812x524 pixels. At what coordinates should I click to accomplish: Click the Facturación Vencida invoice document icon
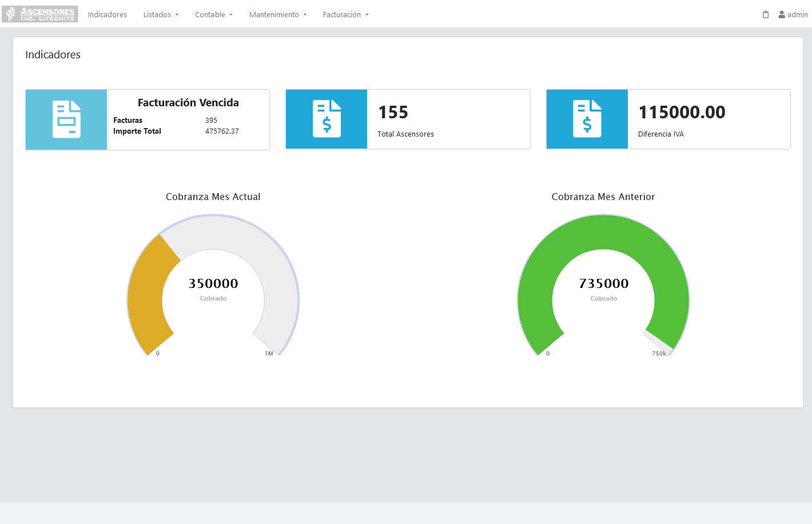66,119
